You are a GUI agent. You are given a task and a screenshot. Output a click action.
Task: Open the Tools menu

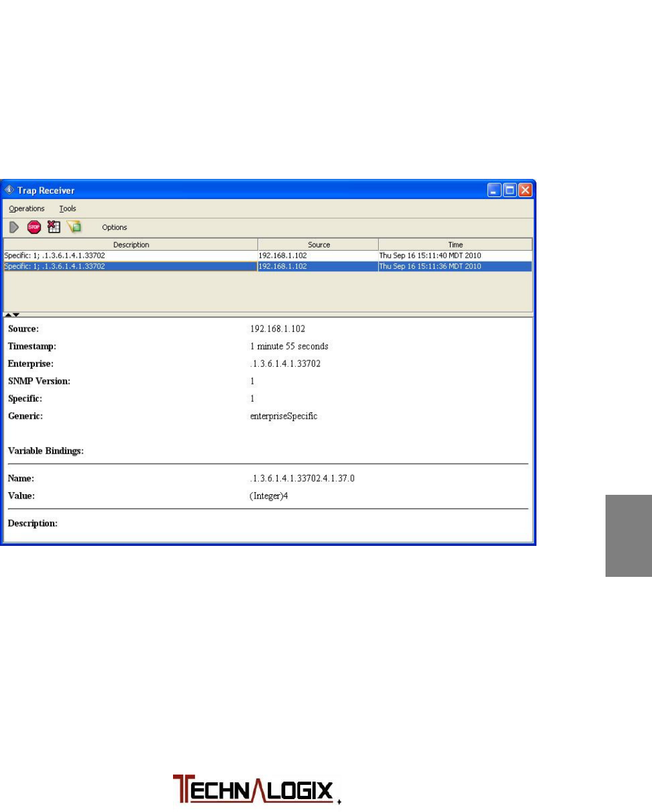pos(68,209)
